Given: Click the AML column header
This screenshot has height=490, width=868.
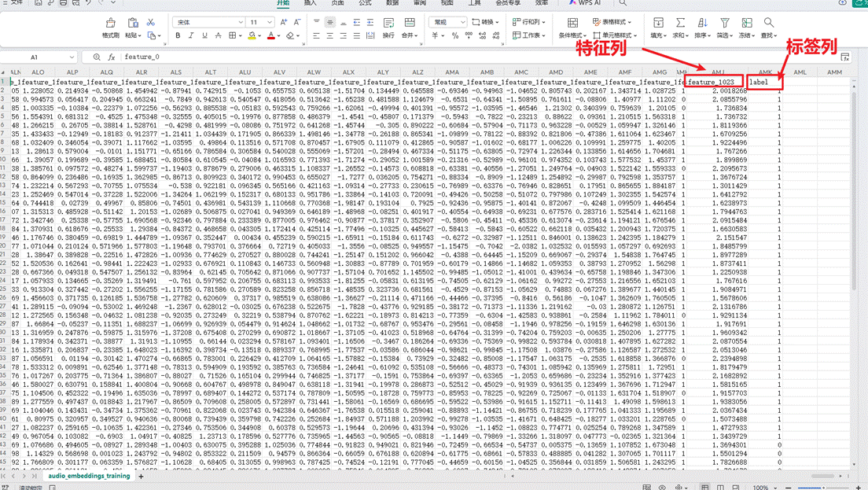Looking at the screenshot, I should 800,72.
